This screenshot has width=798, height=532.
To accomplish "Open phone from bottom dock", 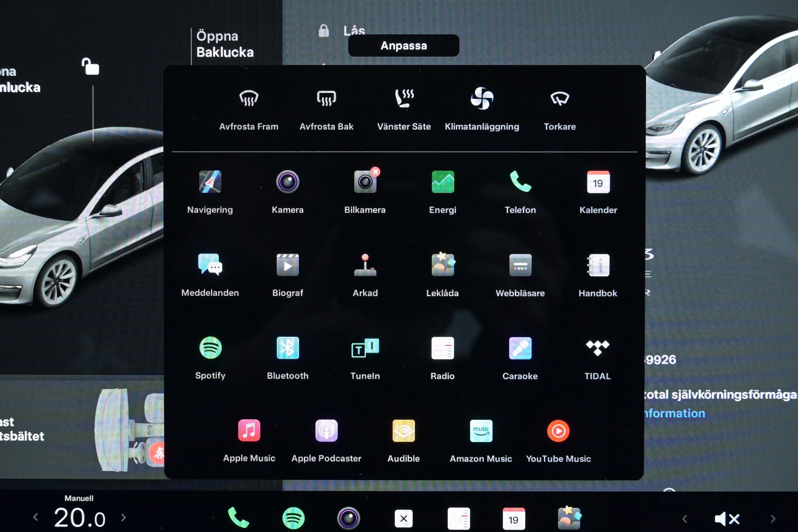I will (x=238, y=518).
